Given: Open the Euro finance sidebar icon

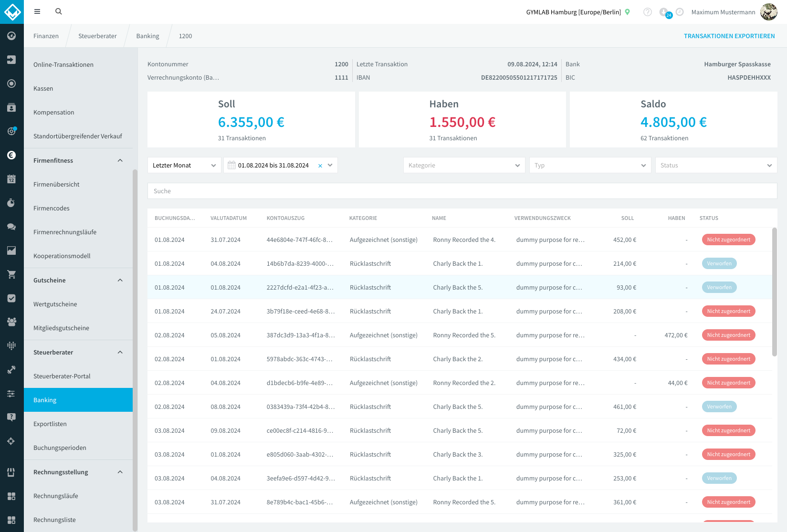Looking at the screenshot, I should pos(11,155).
